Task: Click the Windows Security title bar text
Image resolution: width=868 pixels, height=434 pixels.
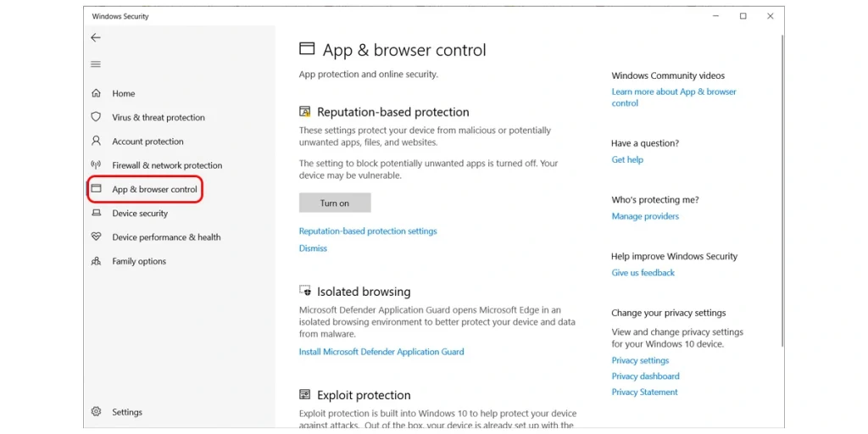Action: click(x=120, y=16)
